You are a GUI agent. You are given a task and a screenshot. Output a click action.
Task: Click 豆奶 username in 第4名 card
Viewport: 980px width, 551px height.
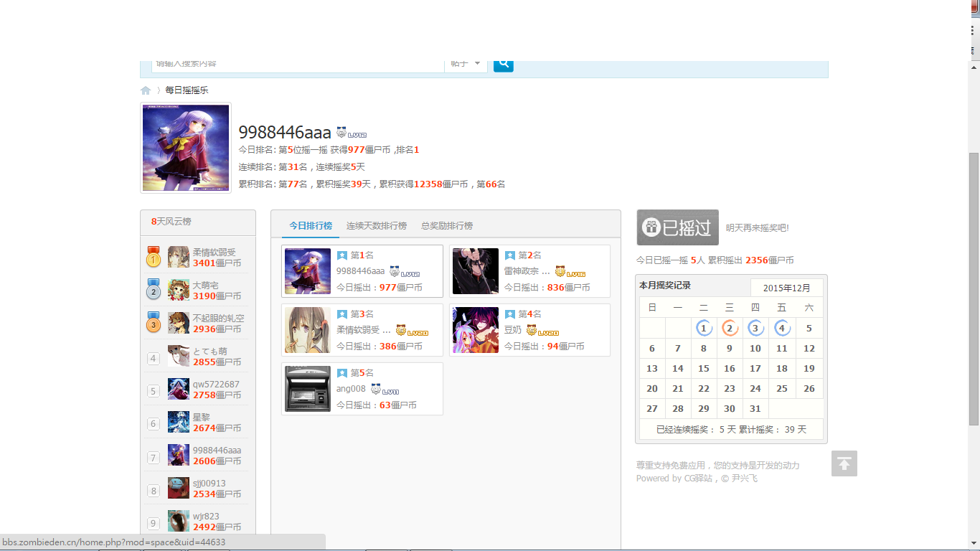(x=513, y=330)
